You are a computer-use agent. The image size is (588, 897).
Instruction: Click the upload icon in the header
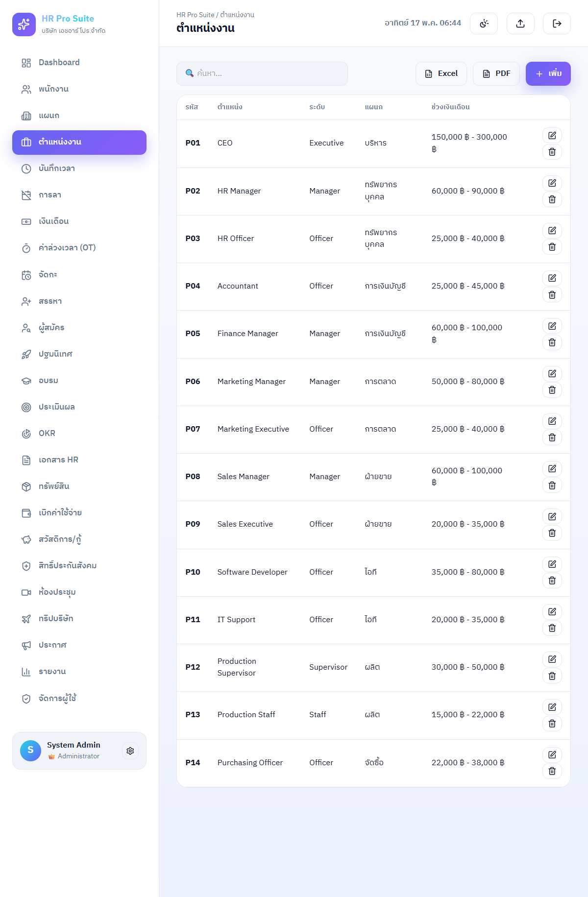[520, 24]
